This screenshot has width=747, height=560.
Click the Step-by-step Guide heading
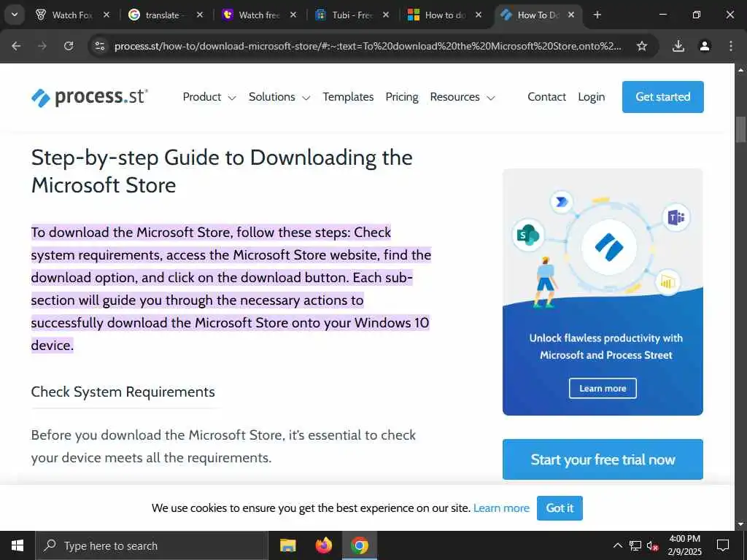(222, 171)
